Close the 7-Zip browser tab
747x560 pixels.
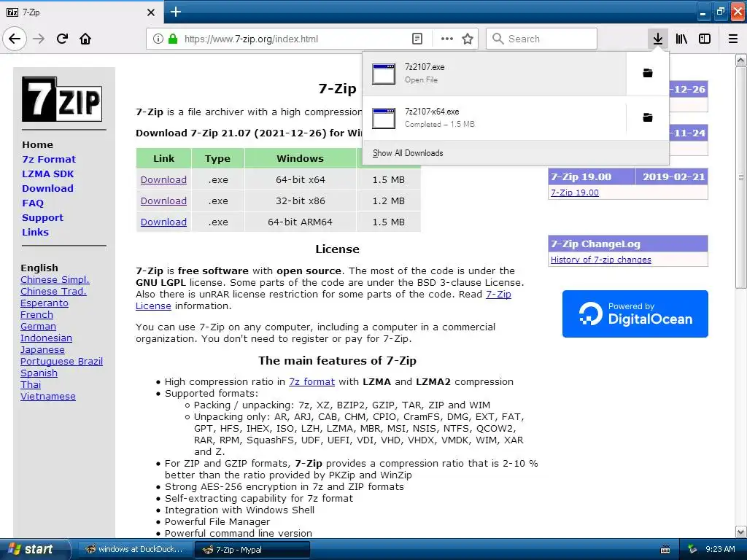click(151, 12)
